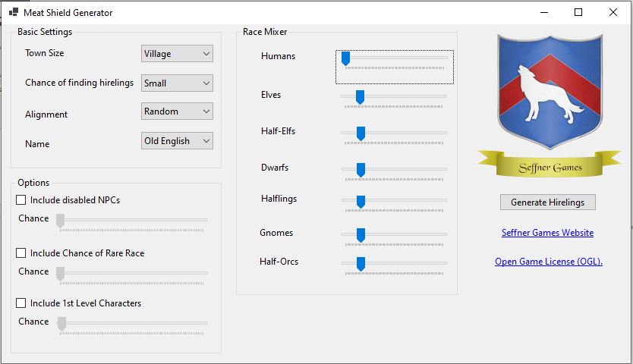This screenshot has width=633, height=364.
Task: Click the Rare Race Chance slider
Action: (132, 275)
